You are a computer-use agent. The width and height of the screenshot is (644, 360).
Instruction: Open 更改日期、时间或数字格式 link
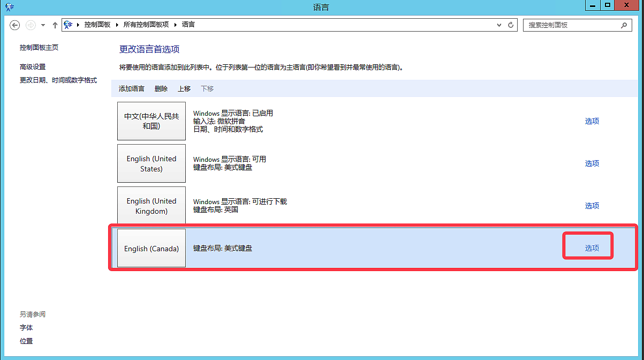pos(58,80)
